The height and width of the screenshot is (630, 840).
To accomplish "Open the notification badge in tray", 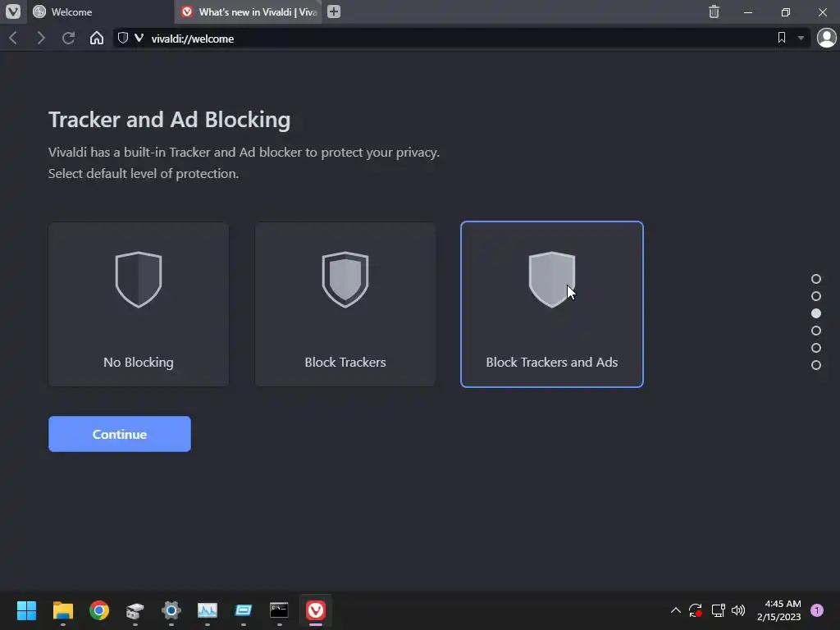I will pyautogui.click(x=817, y=610).
